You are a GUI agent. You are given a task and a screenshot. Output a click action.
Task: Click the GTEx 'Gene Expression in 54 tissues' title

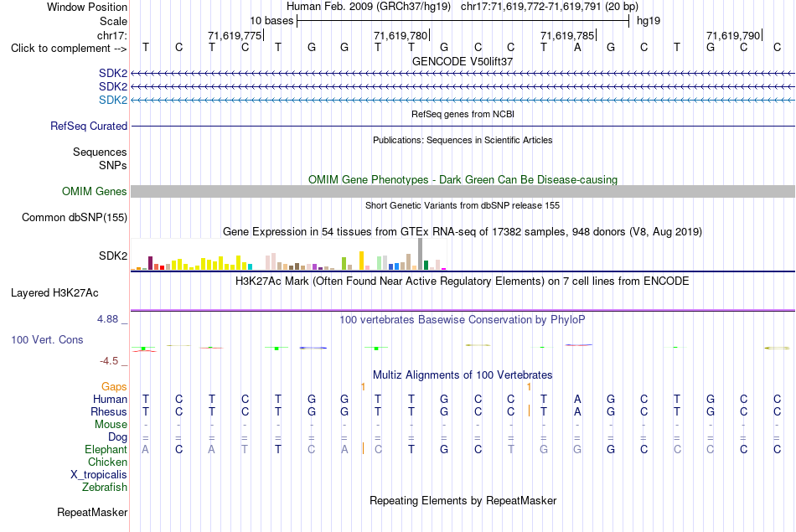tap(463, 231)
